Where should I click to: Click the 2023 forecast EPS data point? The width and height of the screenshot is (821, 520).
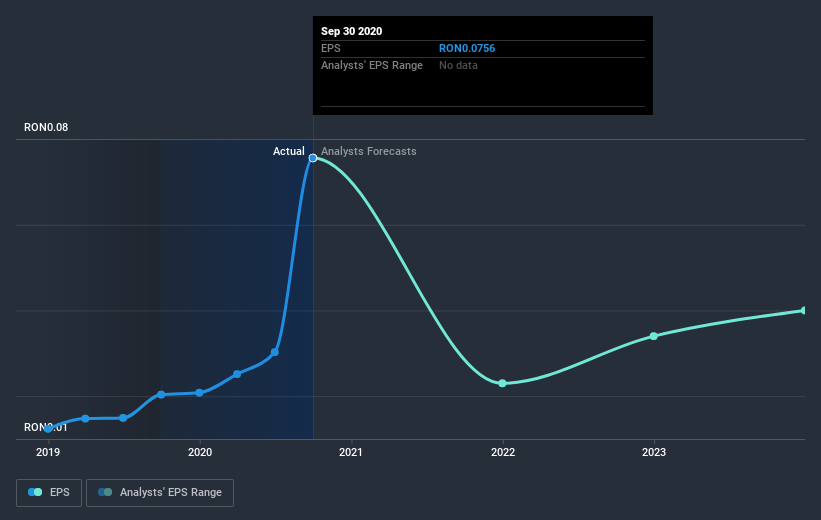(x=653, y=336)
